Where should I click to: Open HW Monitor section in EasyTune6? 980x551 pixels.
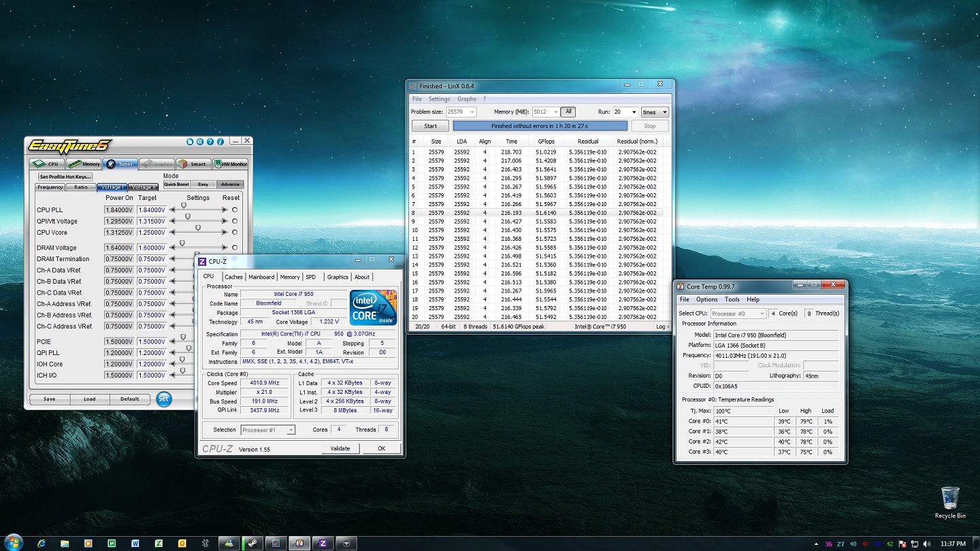coord(231,164)
